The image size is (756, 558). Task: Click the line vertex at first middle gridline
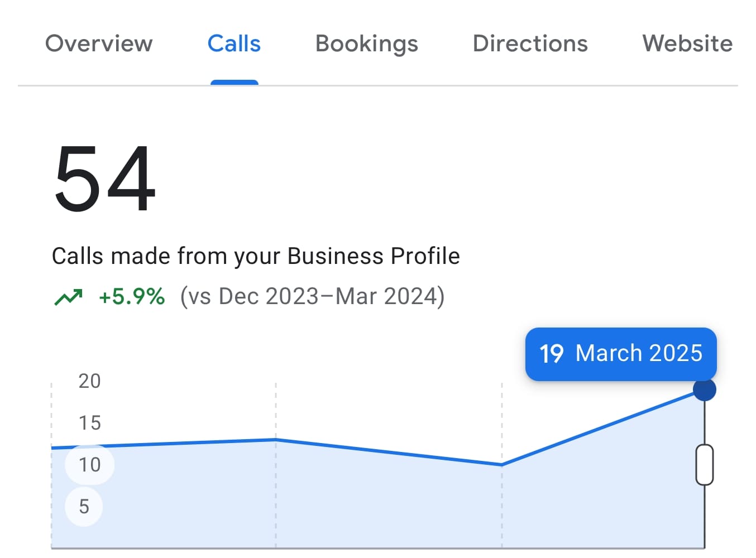tap(276, 440)
